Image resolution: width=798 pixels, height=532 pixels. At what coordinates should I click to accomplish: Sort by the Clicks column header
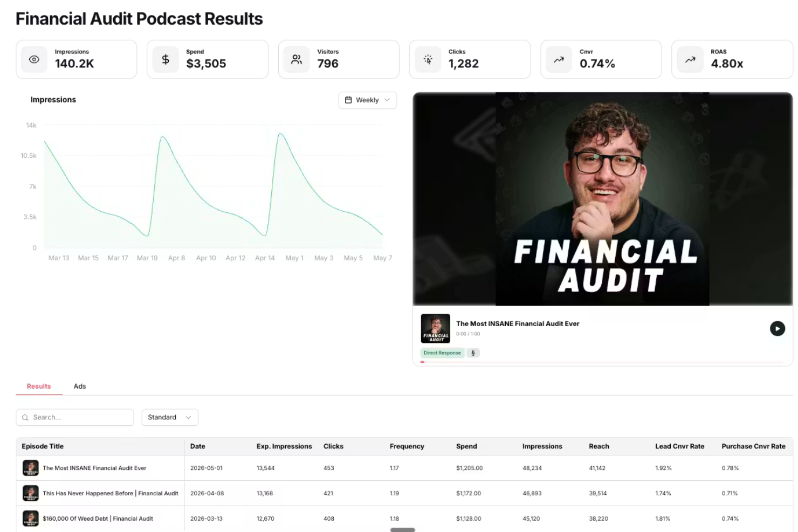[x=333, y=446]
